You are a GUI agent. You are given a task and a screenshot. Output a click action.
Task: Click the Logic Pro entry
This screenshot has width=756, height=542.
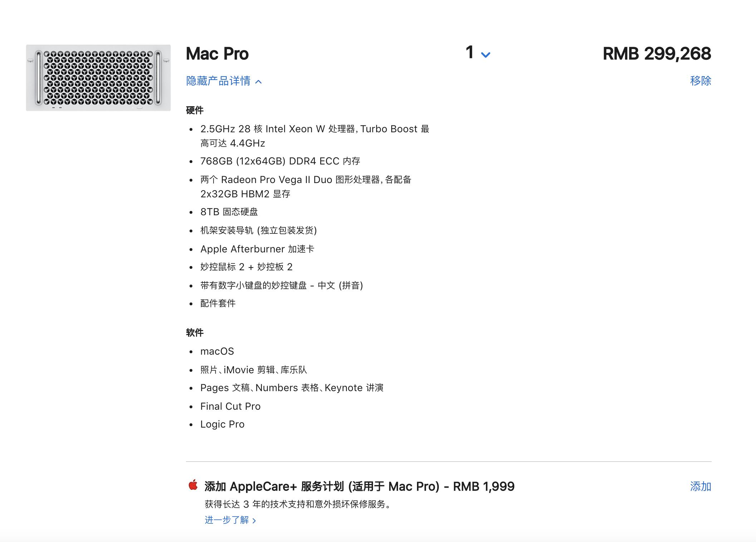pos(222,424)
